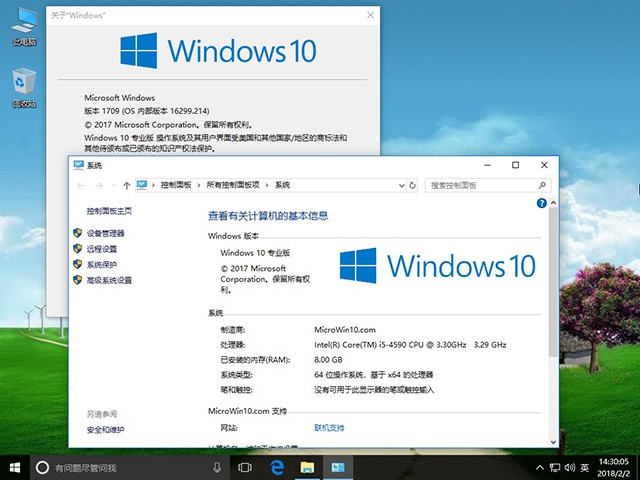The image size is (640, 480).
Task: Open volume control tray icon
Action: click(570, 468)
